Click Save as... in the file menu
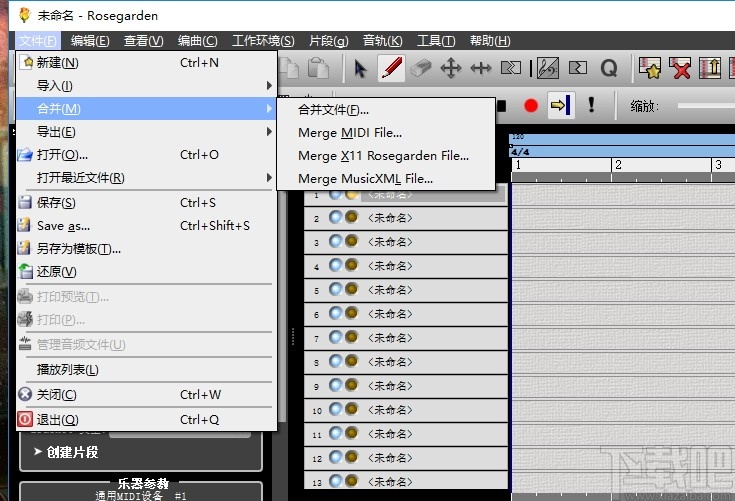Screen dimensions: 735x501 (146, 225)
